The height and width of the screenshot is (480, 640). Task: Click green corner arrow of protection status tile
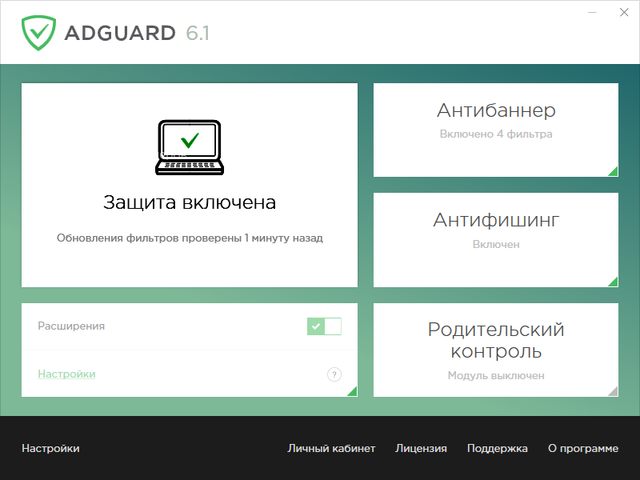coord(352,281)
